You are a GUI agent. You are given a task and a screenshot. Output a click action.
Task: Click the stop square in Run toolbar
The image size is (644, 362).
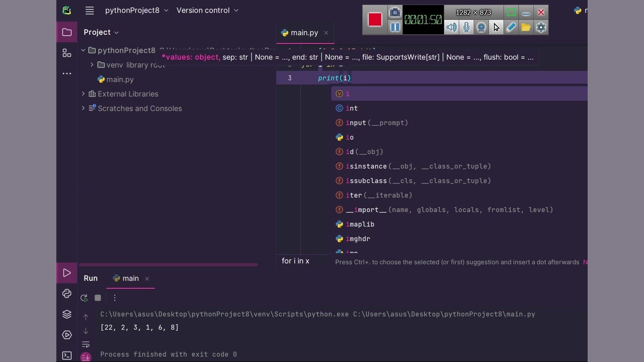tap(98, 298)
